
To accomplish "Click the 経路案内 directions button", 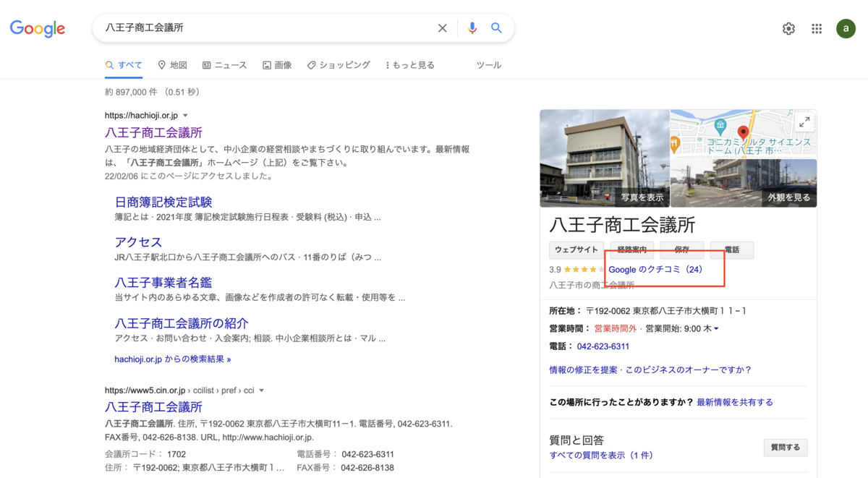I will coord(632,250).
